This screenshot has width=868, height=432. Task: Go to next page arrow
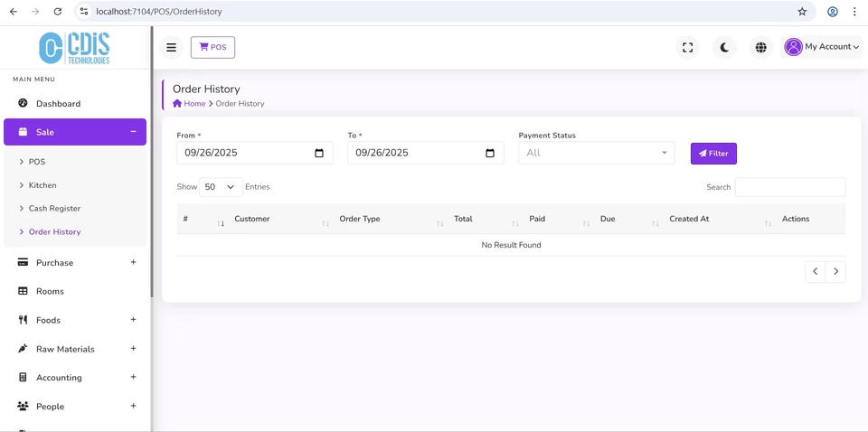[835, 271]
